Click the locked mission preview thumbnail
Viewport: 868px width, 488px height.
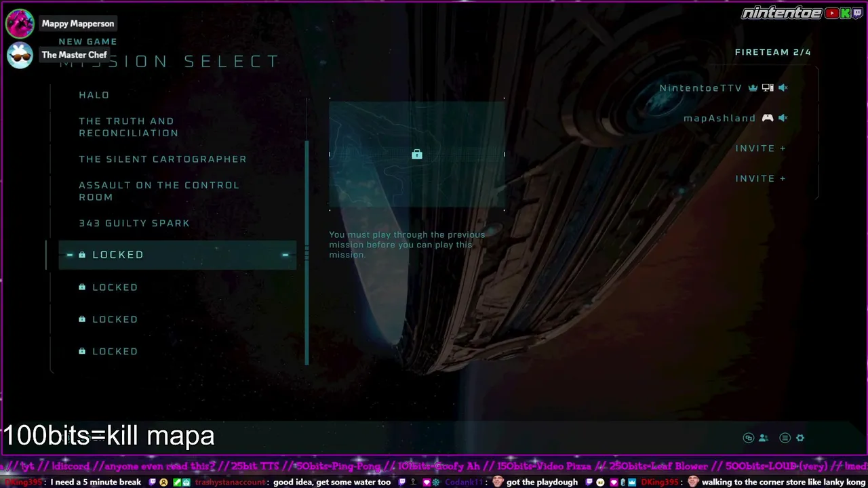coord(417,155)
